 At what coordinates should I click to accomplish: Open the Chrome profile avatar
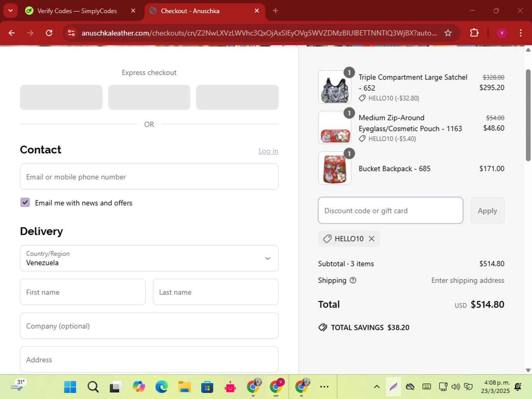[x=501, y=33]
